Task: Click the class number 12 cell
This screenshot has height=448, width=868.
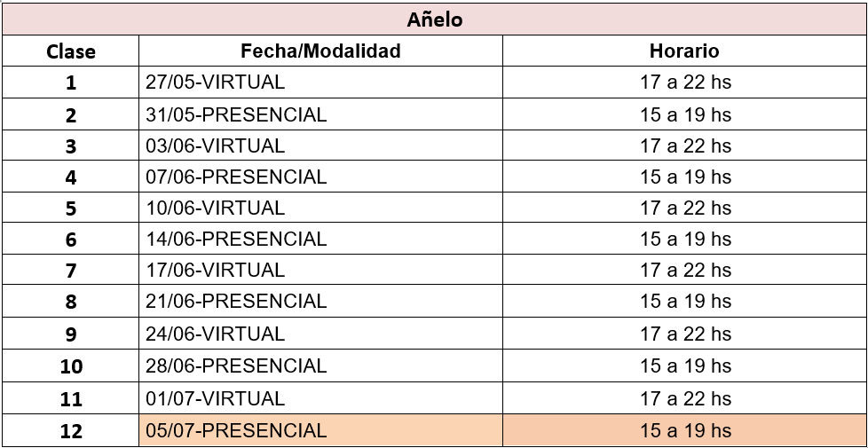Action: pyautogui.click(x=71, y=429)
